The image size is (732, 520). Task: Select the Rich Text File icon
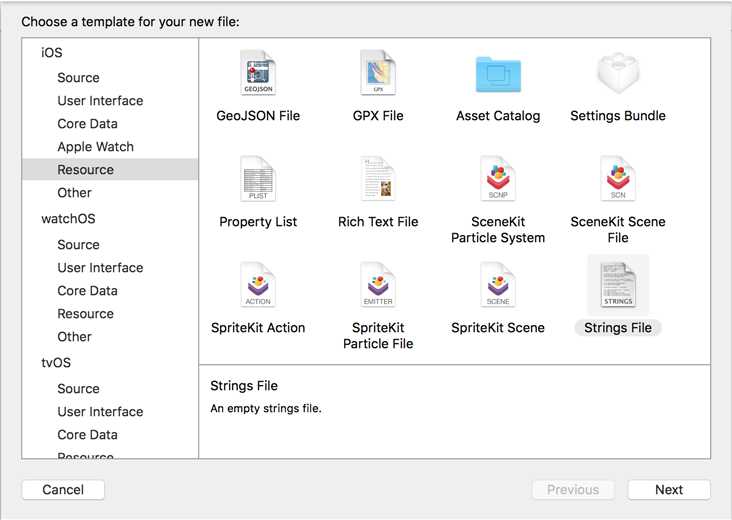coord(378,179)
